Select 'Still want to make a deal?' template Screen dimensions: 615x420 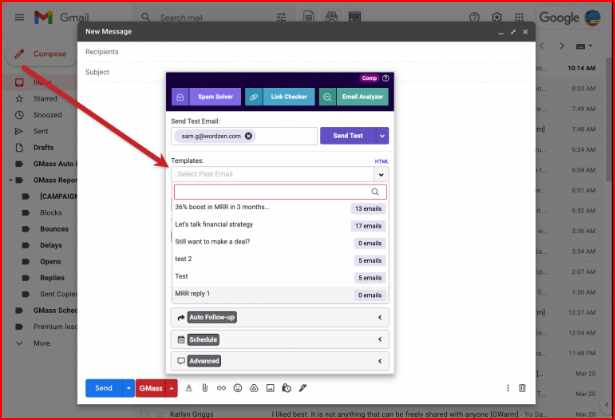click(280, 242)
